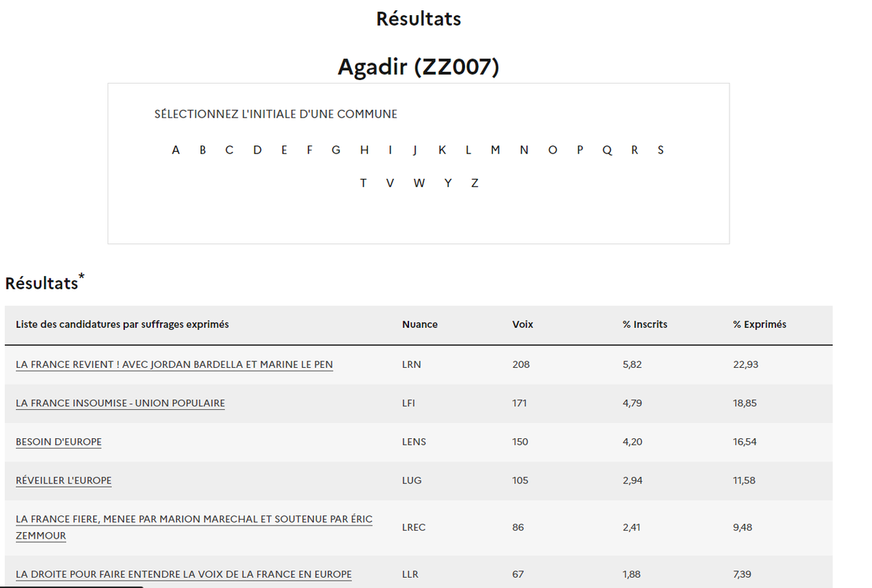Click the 16,54 percent exprimés value
This screenshot has height=588, width=872.
[x=745, y=442]
